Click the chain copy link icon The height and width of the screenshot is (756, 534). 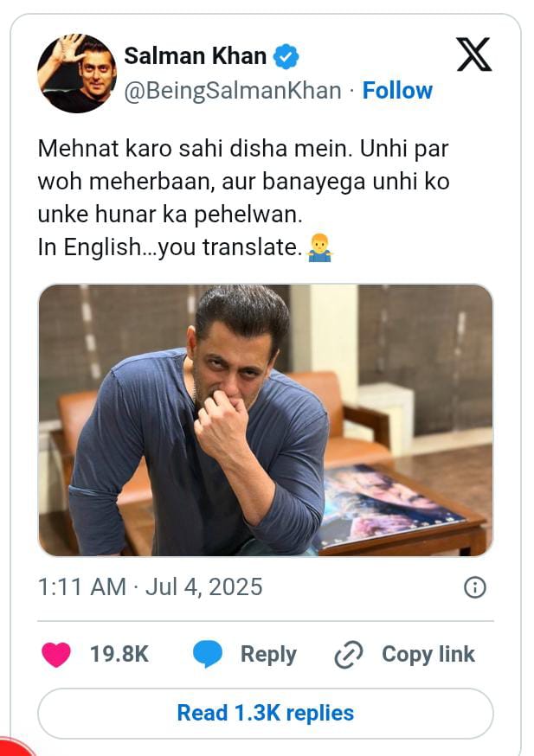coord(348,655)
